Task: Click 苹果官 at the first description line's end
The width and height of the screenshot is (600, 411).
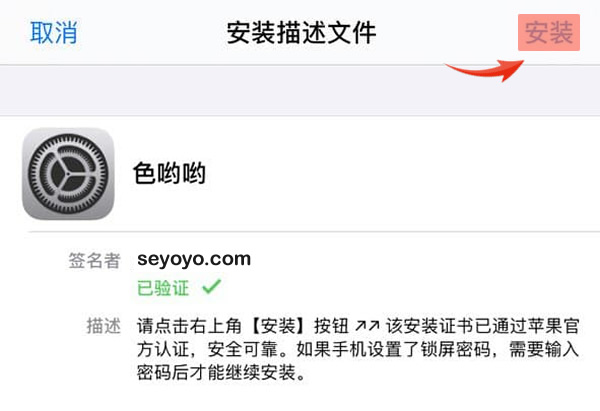Action: pos(556,328)
